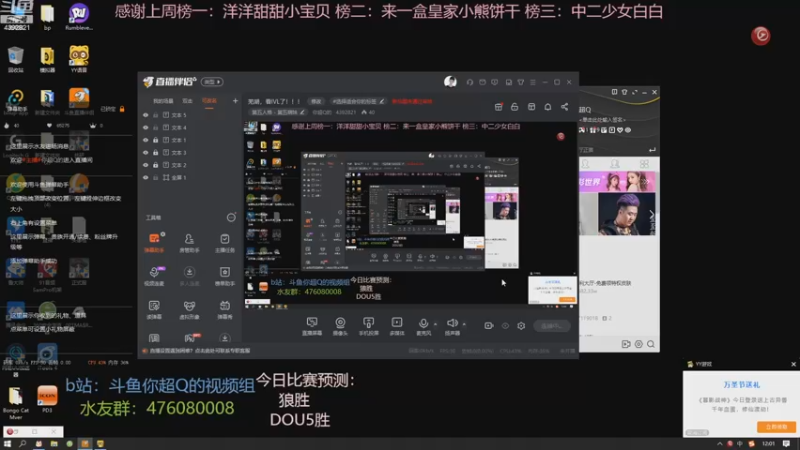Add a 直播屏幕 screen capture source
Screen dimensions: 800x450
click(x=312, y=326)
